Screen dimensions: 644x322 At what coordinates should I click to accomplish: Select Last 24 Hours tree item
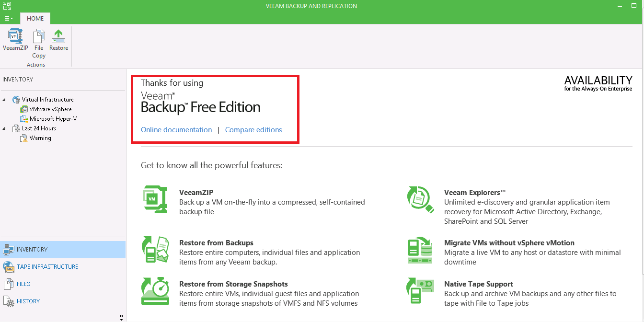point(39,128)
